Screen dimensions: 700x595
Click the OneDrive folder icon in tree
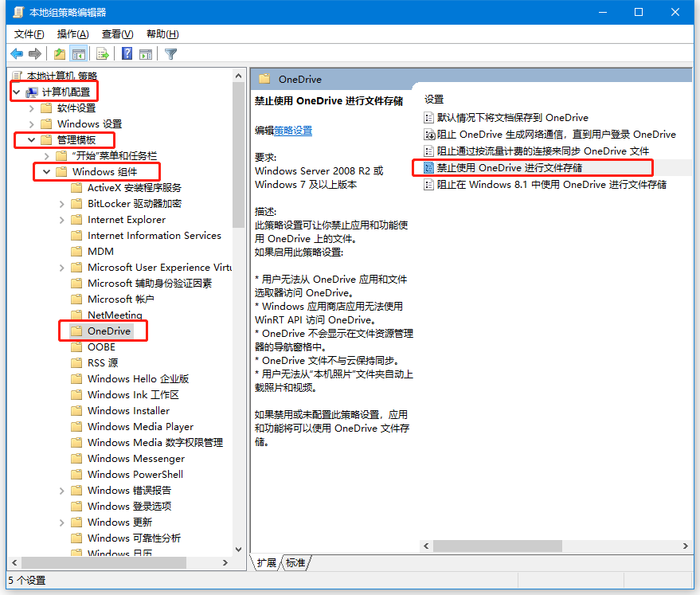tap(76, 331)
